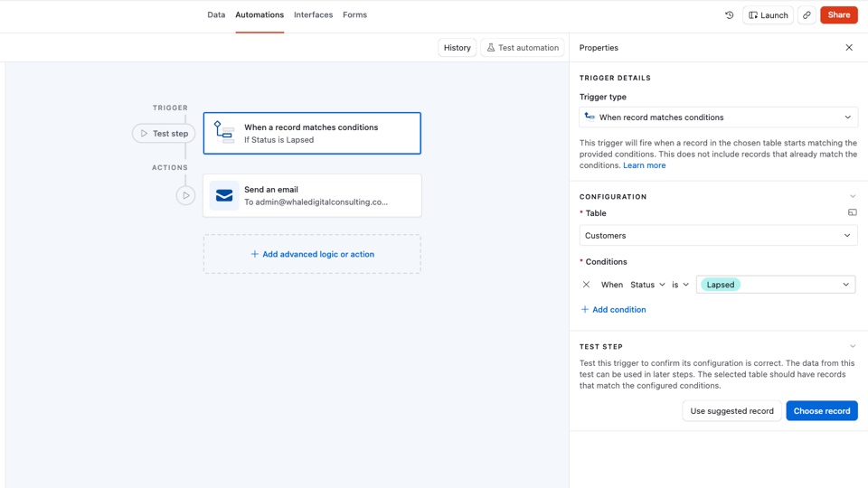Click the flask icon in Test automation

pos(490,48)
